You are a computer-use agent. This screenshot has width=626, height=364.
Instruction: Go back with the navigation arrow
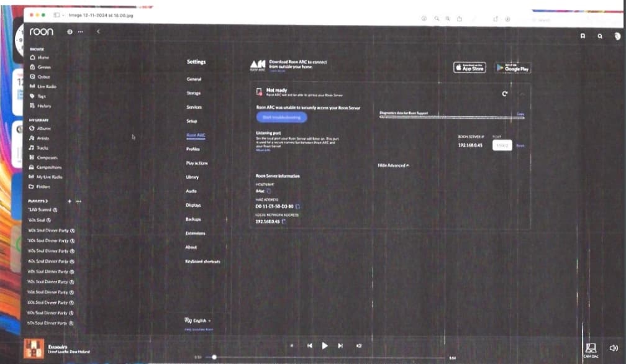coord(98,31)
